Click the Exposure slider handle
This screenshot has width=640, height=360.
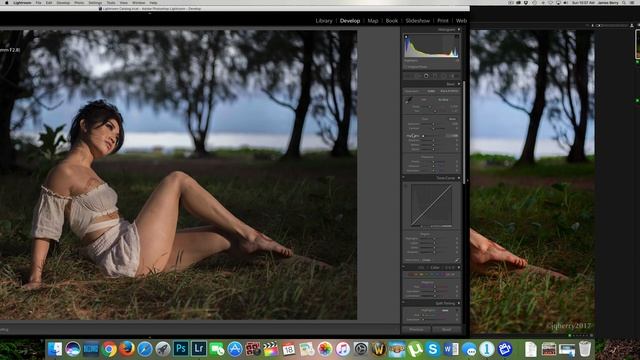point(433,124)
